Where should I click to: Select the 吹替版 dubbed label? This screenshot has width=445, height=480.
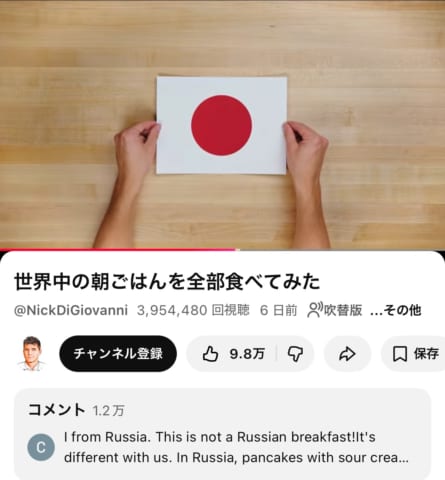343,310
